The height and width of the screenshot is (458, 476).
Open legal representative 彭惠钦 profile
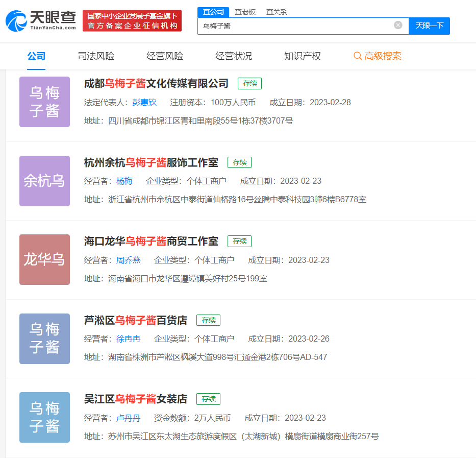point(144,102)
